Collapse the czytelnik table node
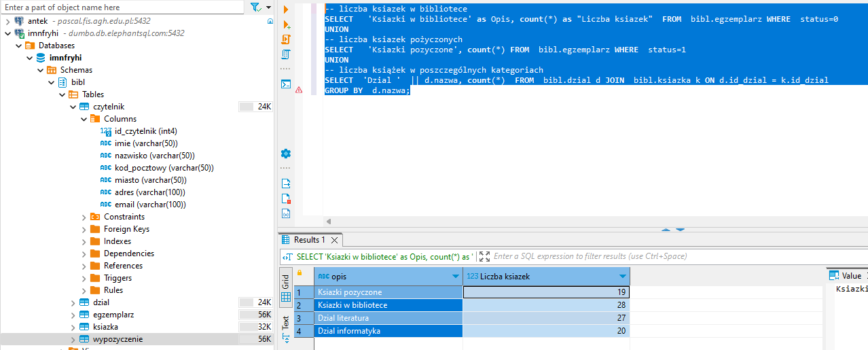Image resolution: width=868 pixels, height=350 pixels. (x=73, y=107)
